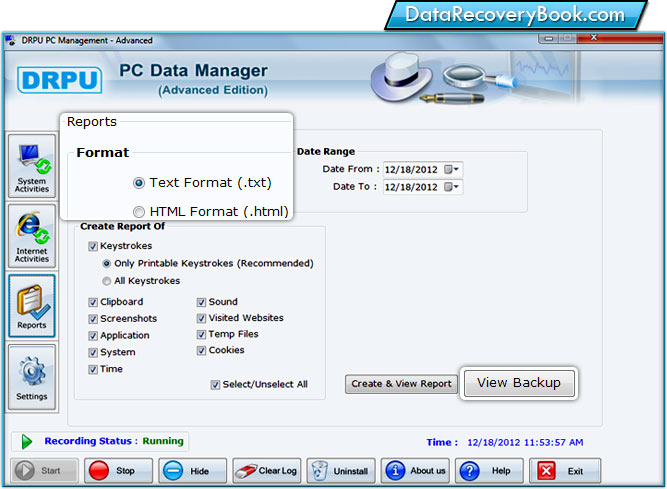The image size is (667, 489).
Task: Uncheck the Clipboard checkbox
Action: coord(93,302)
